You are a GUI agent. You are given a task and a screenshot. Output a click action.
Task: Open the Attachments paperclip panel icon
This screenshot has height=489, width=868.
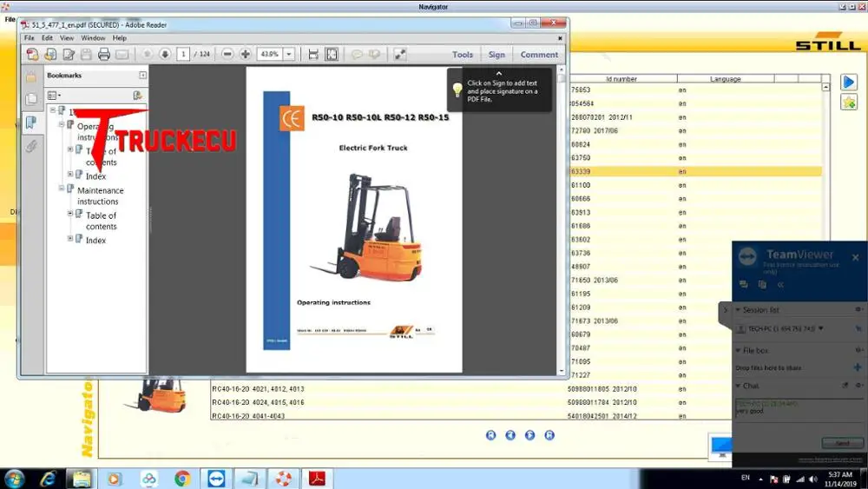[x=31, y=146]
